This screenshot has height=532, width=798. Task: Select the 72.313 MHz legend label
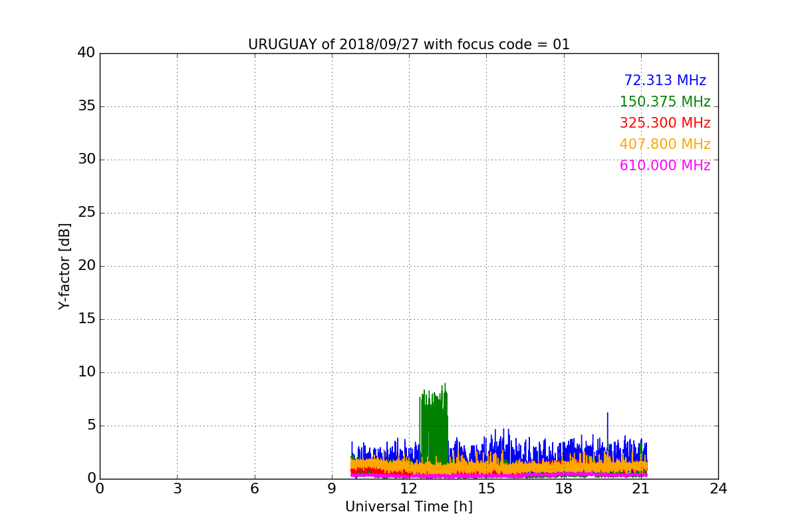point(665,80)
